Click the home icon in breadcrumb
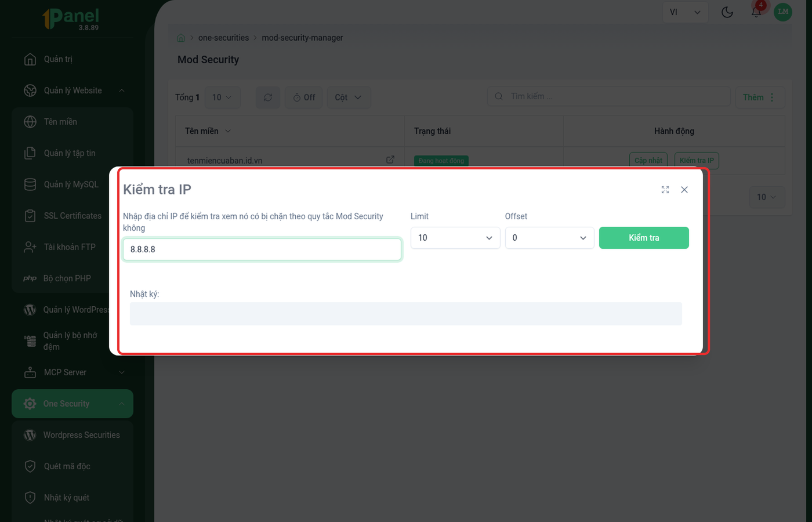The image size is (812, 522). pos(181,38)
